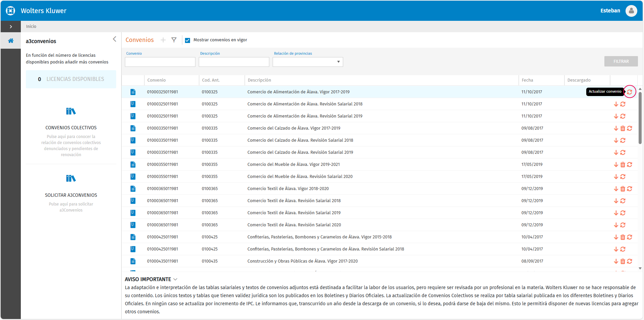
Task: Download Alimentación Revisión Salarial 2018 convenio
Action: (616, 104)
